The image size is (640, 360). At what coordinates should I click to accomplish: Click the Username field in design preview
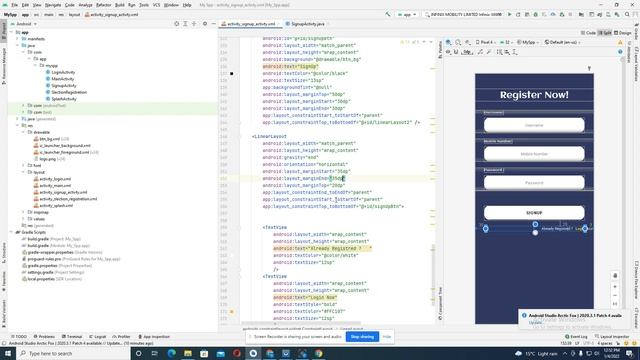pyautogui.click(x=534, y=125)
